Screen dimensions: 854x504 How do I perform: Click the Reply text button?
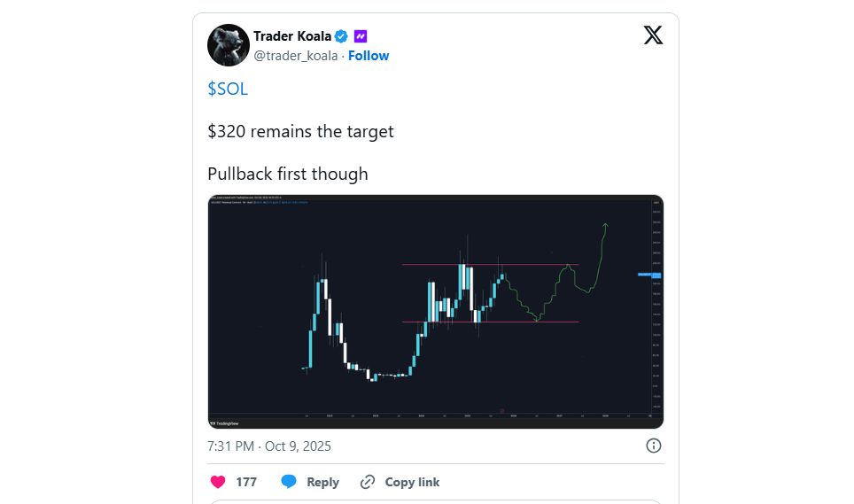tap(322, 482)
